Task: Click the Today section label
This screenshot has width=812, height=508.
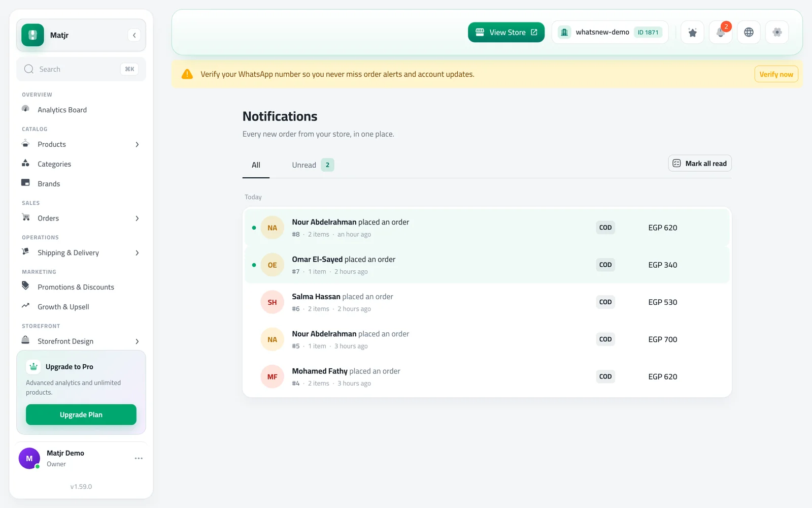Action: [x=253, y=197]
